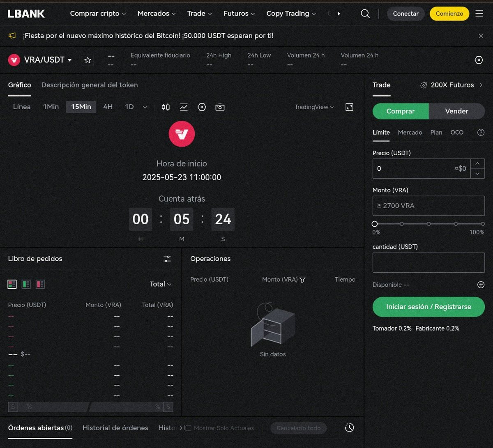Take chart snapshot with camera icon

(x=220, y=107)
